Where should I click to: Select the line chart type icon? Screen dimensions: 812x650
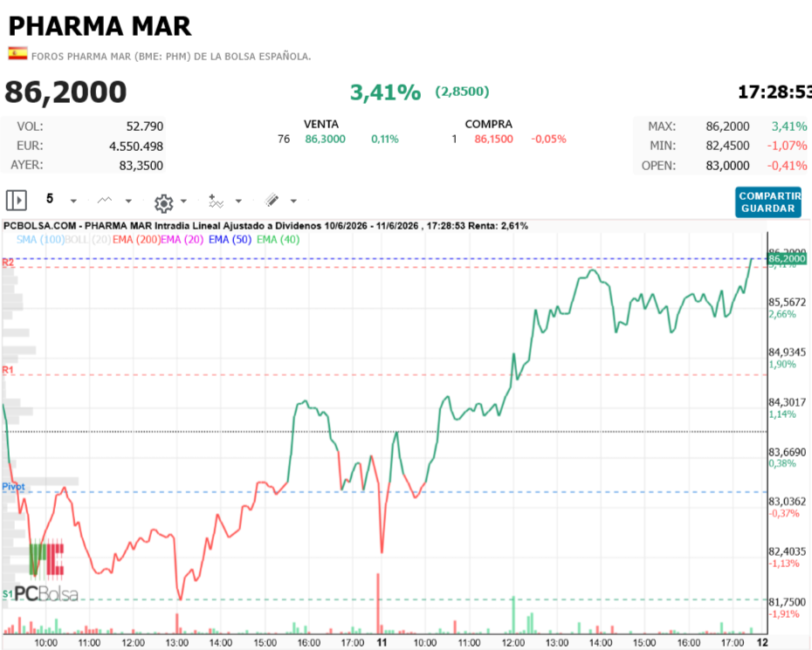point(105,201)
